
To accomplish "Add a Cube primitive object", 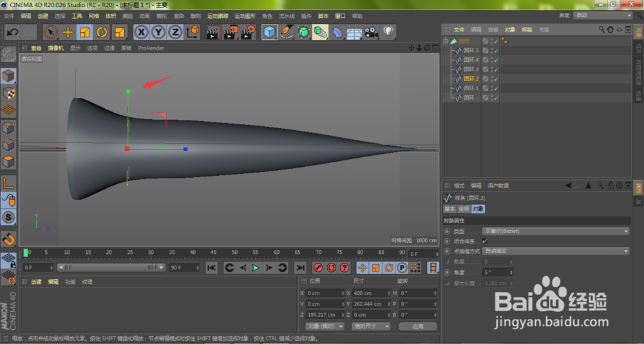I will pos(269,32).
